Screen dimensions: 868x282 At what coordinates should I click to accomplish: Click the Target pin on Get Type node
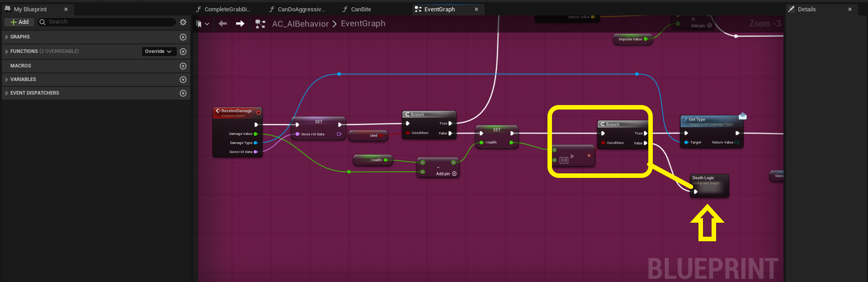(686, 143)
